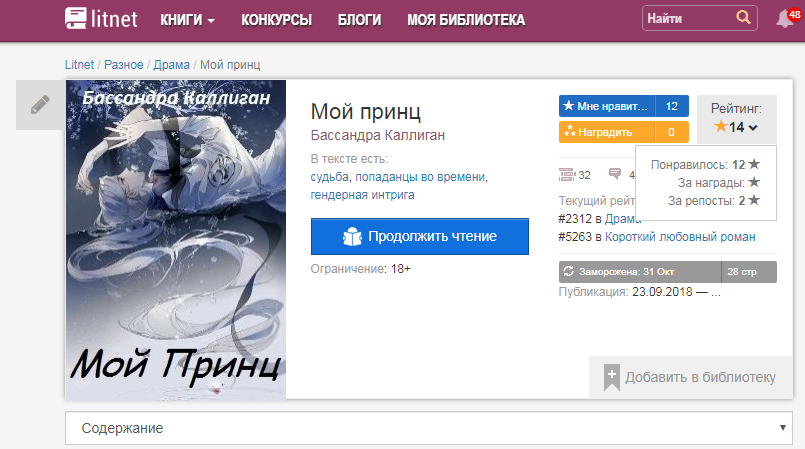Screen dimensions: 805x449
Task: Open the КНИГИ dropdown menu
Action: pos(187,20)
